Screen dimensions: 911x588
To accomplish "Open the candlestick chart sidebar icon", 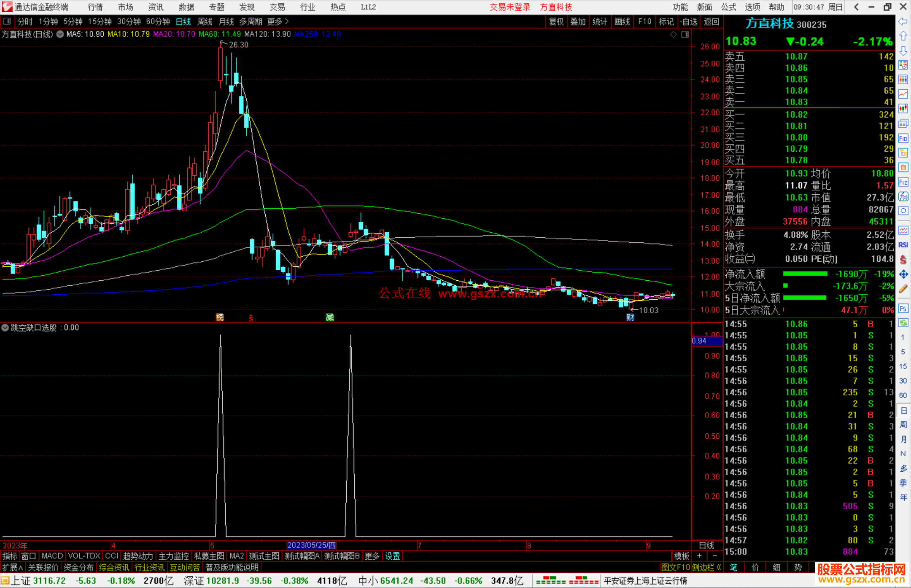I will [903, 109].
